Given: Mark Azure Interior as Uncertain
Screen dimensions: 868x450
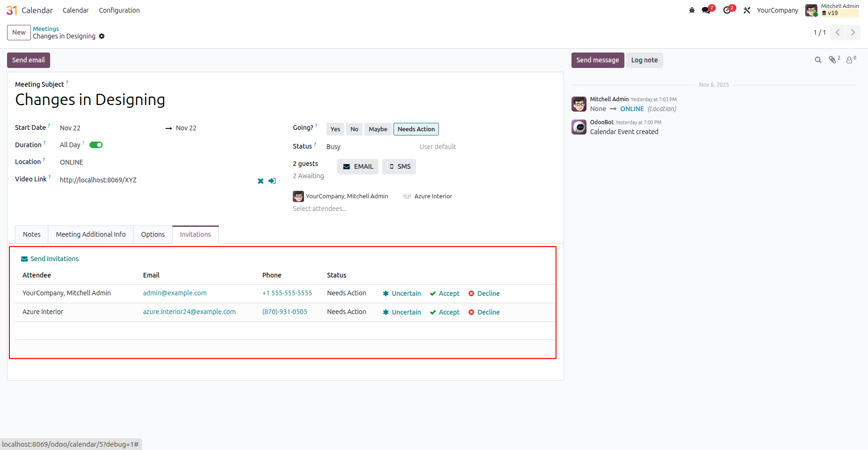Looking at the screenshot, I should tap(402, 312).
